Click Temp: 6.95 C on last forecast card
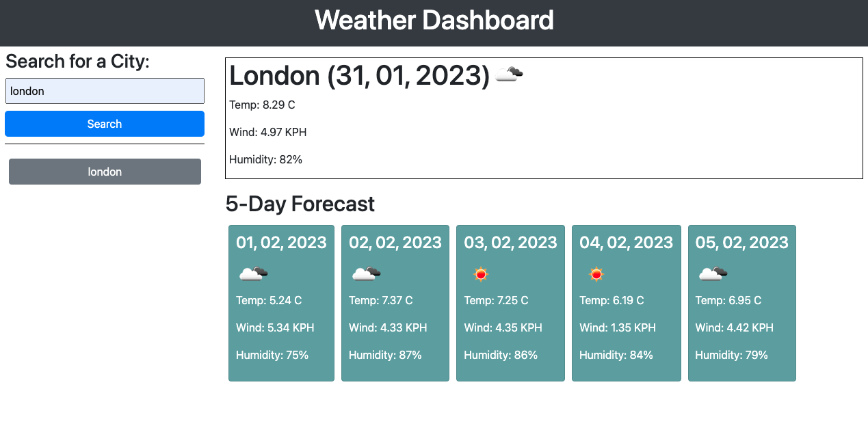This screenshot has width=868, height=443. [728, 300]
